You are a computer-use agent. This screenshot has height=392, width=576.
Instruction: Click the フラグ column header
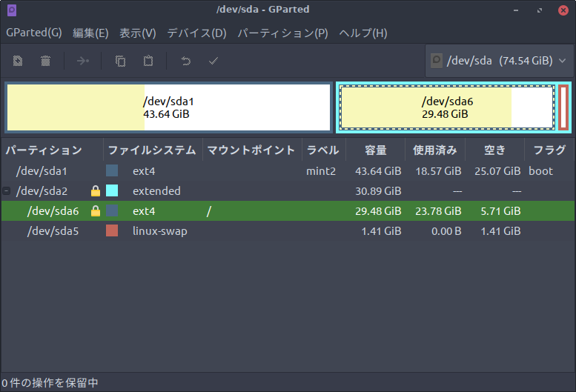pos(549,150)
